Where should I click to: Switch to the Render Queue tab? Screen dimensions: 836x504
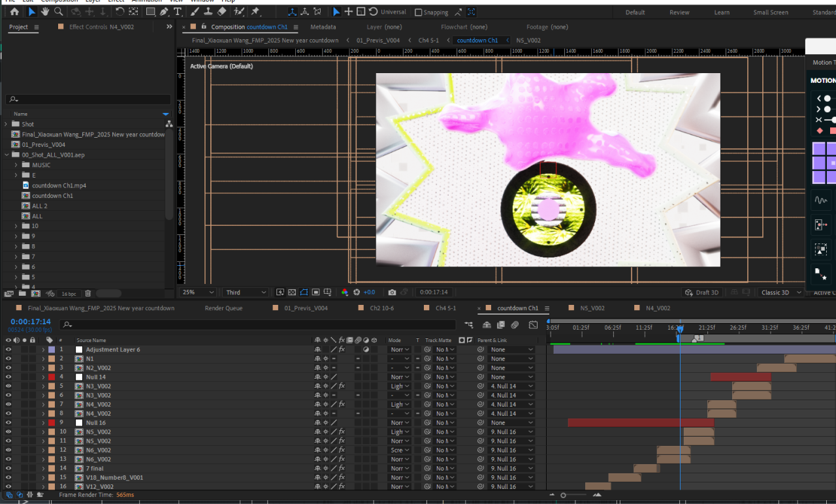[x=223, y=308]
